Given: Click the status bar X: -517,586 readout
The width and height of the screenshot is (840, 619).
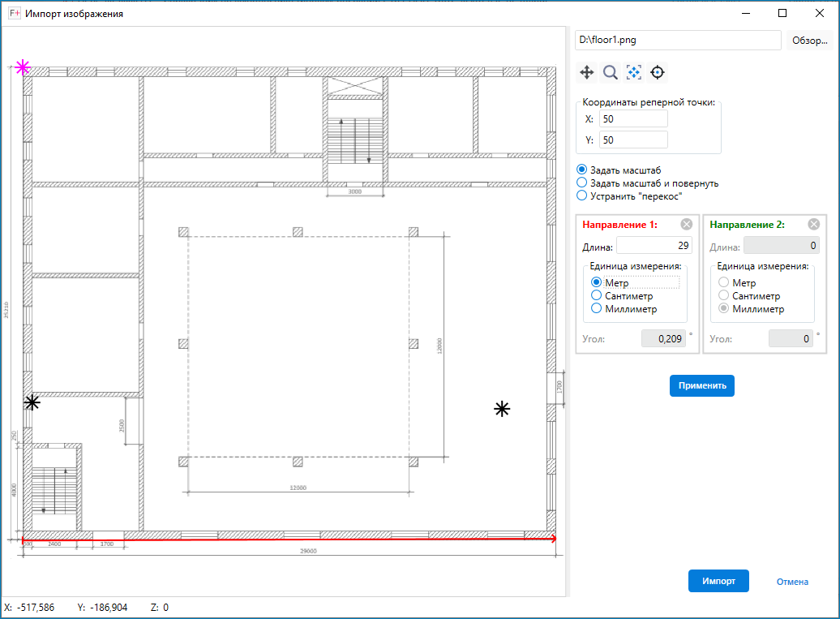Looking at the screenshot, I should (x=29, y=607).
